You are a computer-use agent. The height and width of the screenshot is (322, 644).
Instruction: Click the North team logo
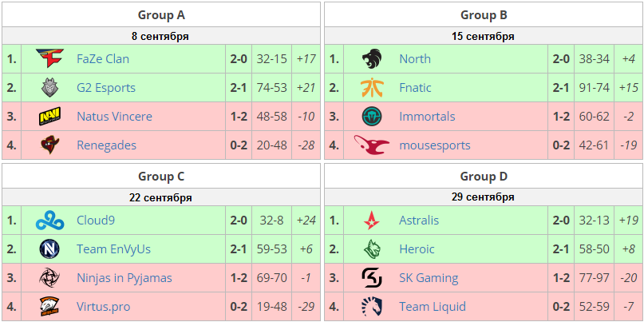click(x=373, y=58)
